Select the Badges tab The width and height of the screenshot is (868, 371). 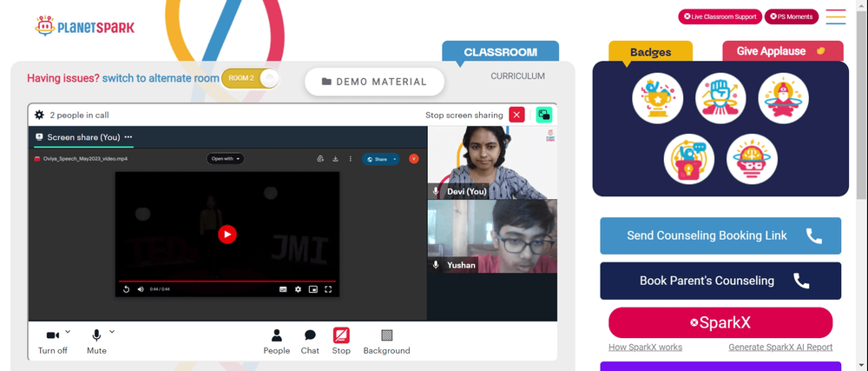650,52
